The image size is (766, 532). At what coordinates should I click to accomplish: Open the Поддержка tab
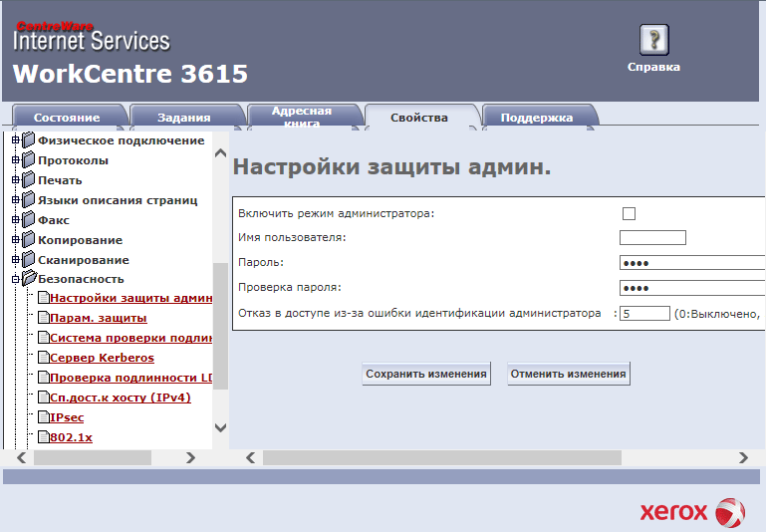pos(537,118)
